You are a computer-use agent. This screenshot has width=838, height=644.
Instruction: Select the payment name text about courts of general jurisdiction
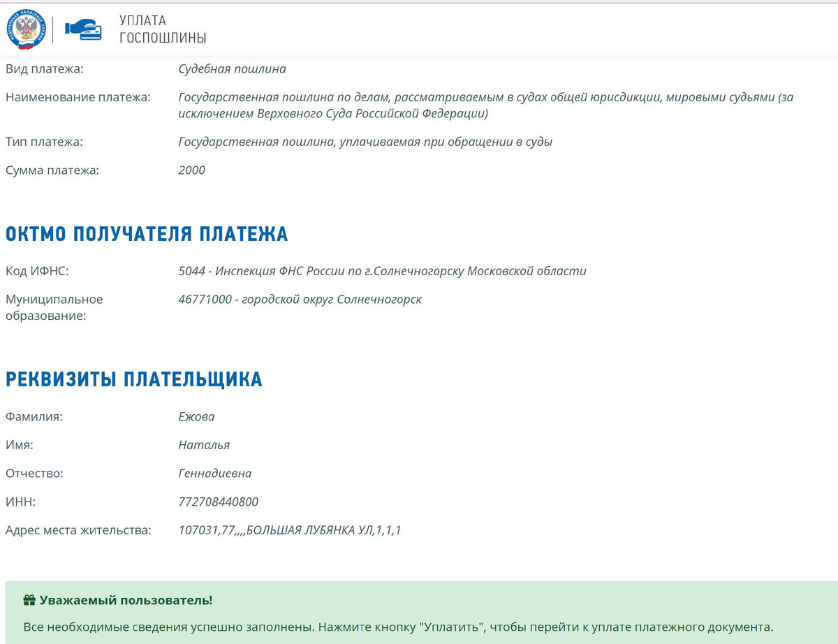[486, 105]
